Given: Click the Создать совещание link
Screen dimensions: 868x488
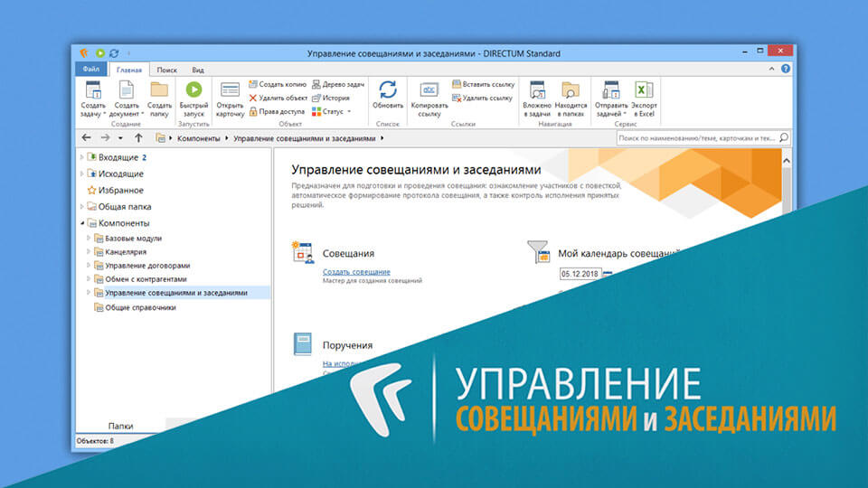Looking at the screenshot, I should 356,272.
